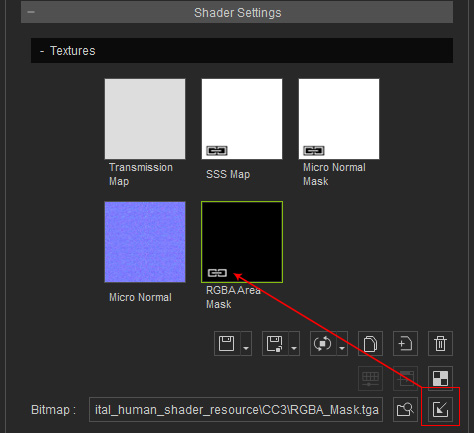474x433 pixels.
Task: Click the checkerboard icon
Action: point(440,379)
